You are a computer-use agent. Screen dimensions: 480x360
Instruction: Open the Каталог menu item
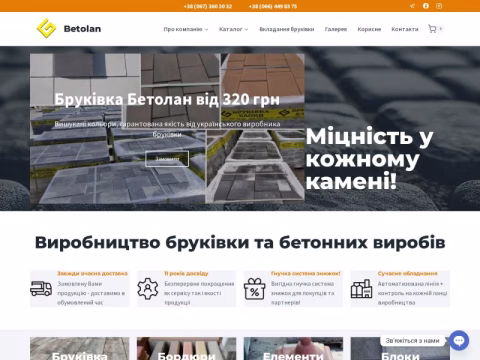click(230, 29)
